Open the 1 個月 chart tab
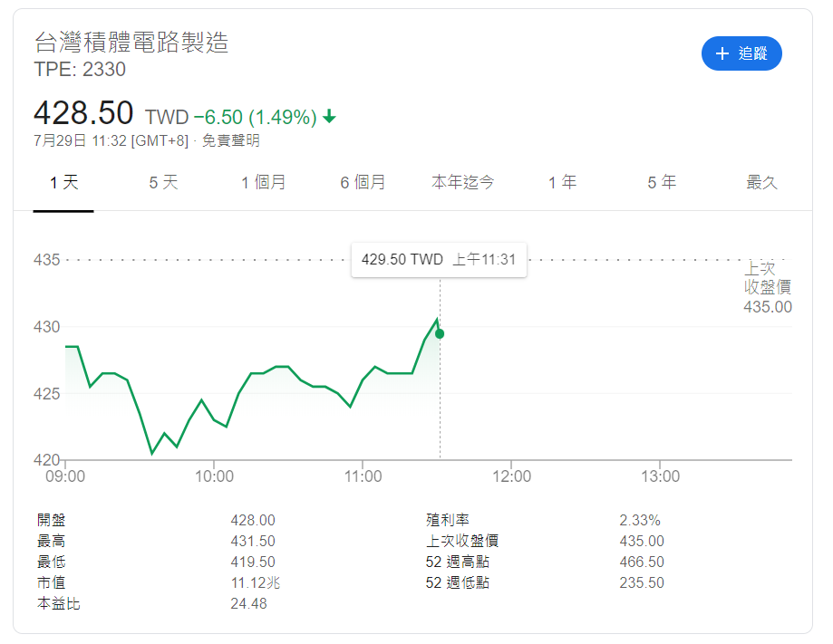833x644 pixels. coord(263,183)
